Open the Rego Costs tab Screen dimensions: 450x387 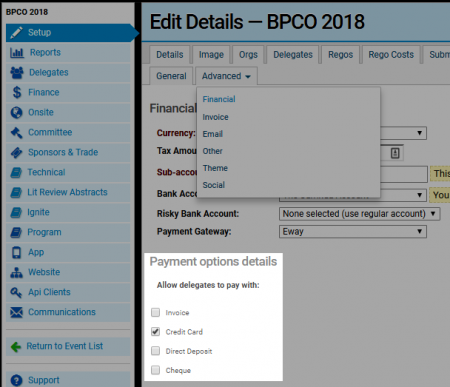click(x=391, y=55)
